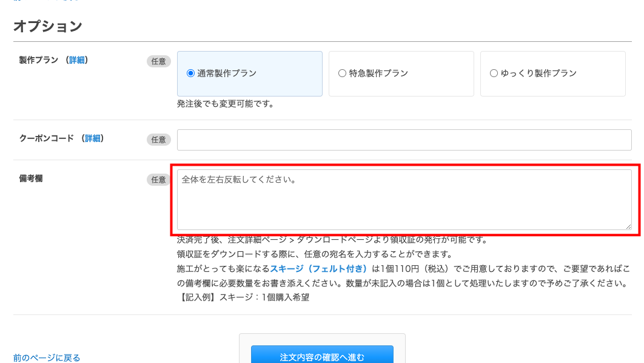Click the オプション section heading

point(48,26)
